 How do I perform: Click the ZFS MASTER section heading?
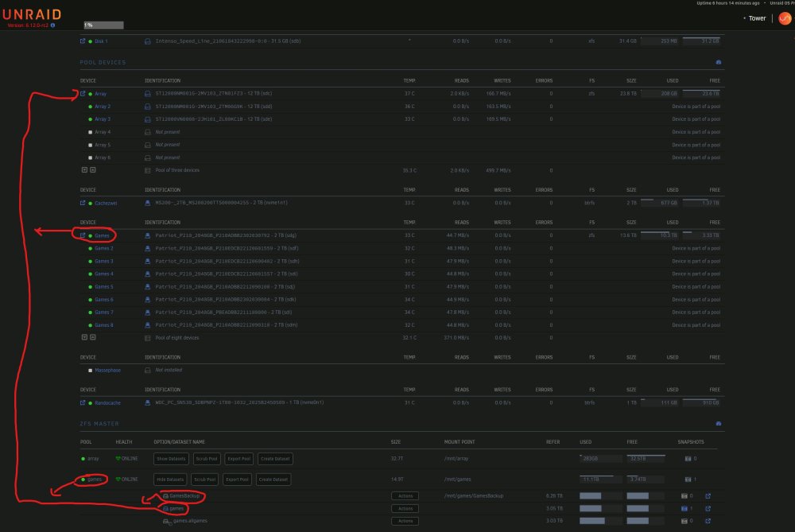click(99, 424)
